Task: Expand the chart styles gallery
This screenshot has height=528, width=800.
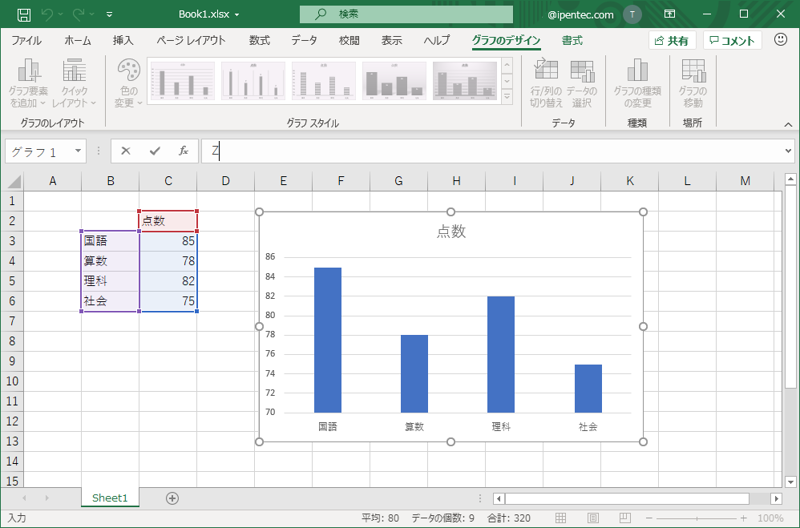Action: 507,96
